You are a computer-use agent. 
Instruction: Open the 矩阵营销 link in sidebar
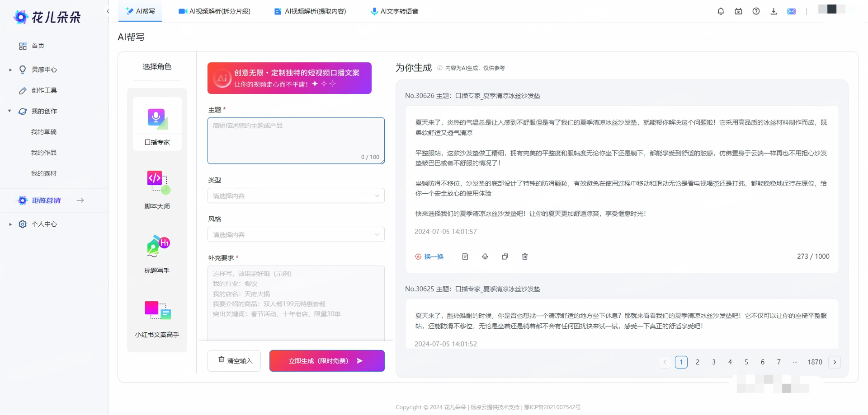pyautogui.click(x=51, y=200)
